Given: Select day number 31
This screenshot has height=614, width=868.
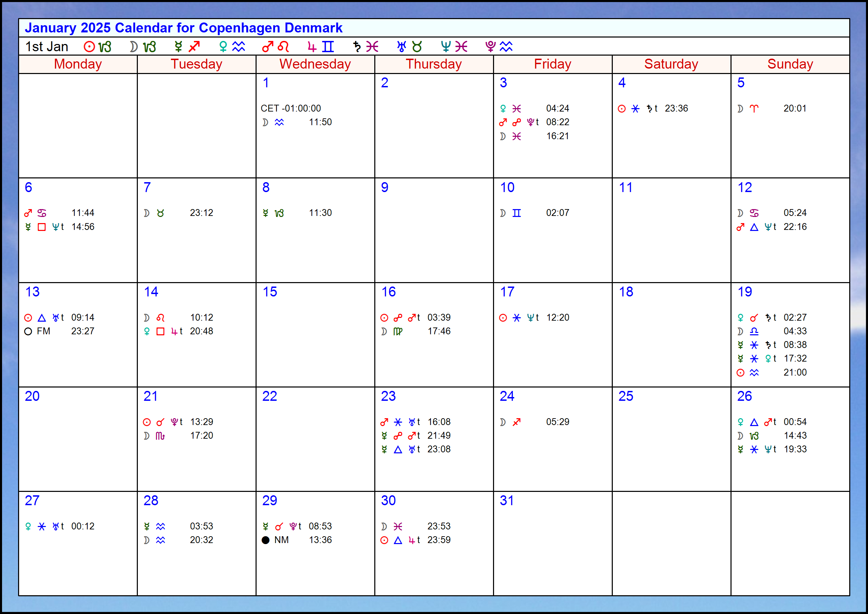Looking at the screenshot, I should (x=507, y=500).
